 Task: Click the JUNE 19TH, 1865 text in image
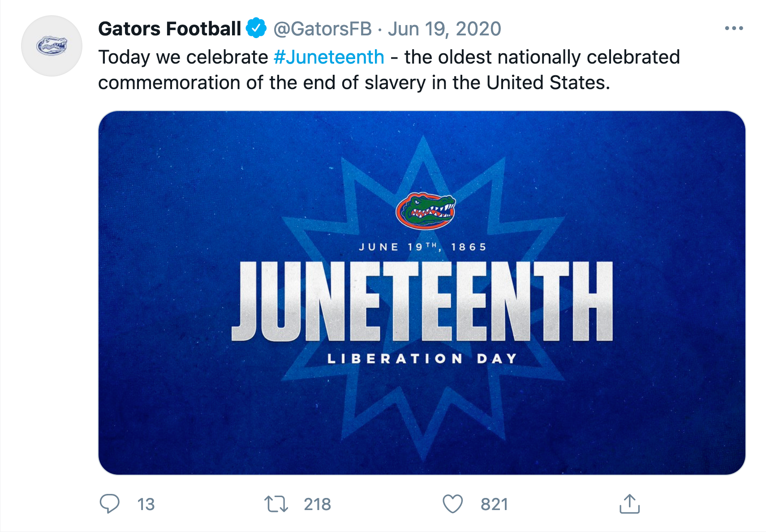pyautogui.click(x=422, y=247)
